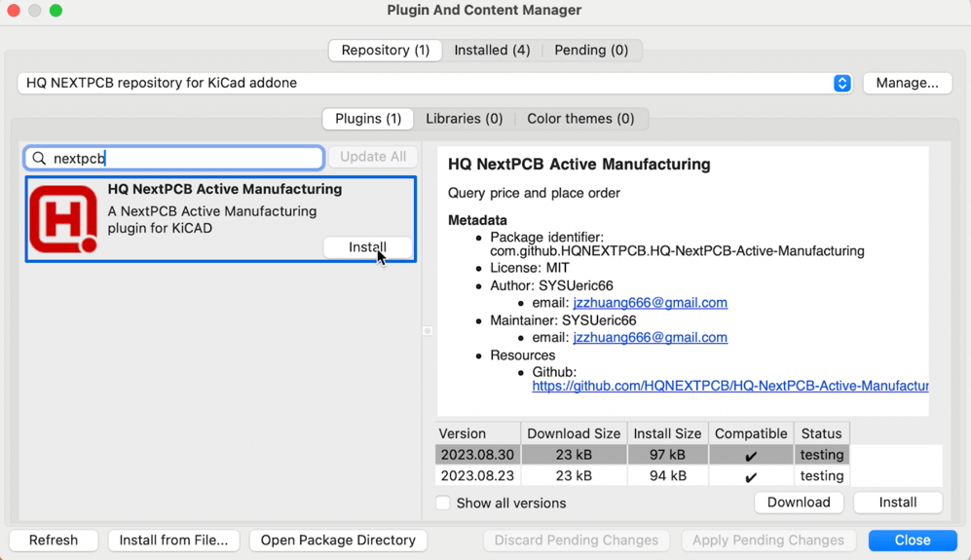Select the HQ NextPCB Active Manufacturing list item
Screen dimensions: 971x560
(220, 219)
